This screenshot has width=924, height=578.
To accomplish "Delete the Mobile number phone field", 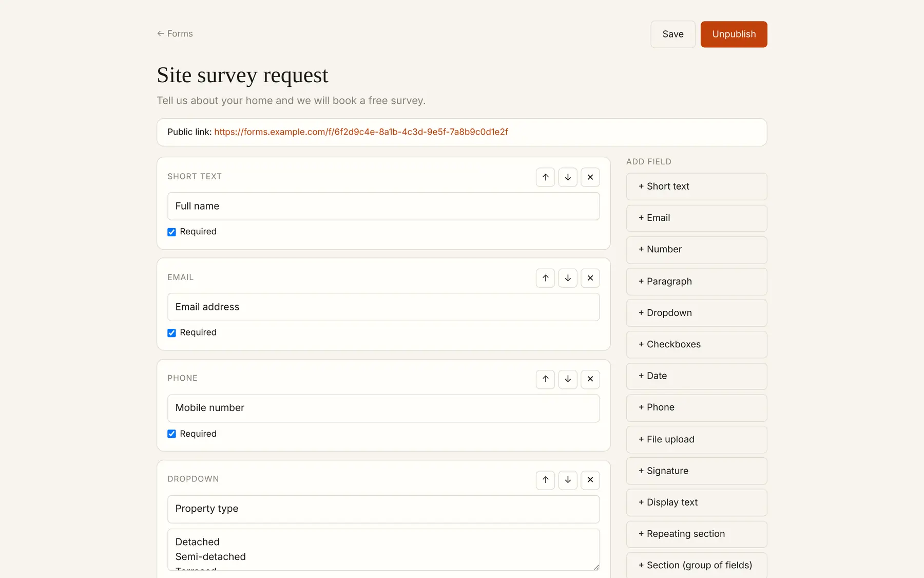I will click(x=590, y=379).
